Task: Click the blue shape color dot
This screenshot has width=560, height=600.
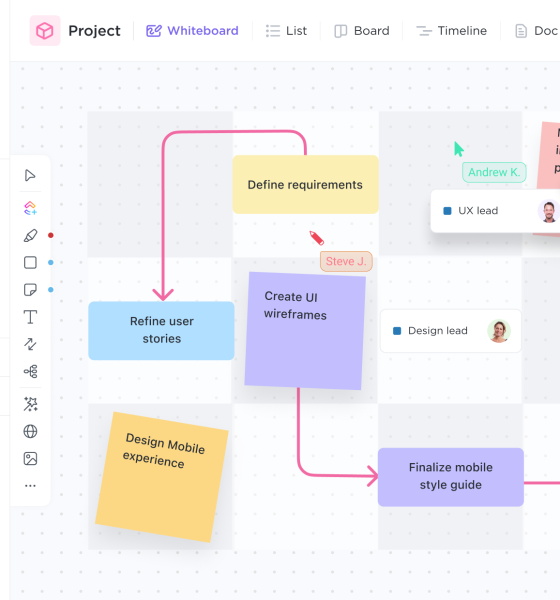Action: [51, 262]
